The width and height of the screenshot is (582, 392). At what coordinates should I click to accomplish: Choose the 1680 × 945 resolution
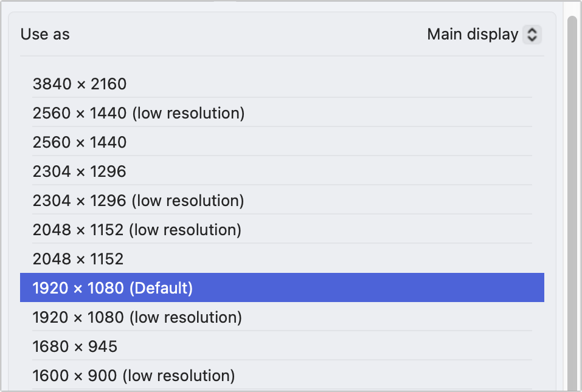pyautogui.click(x=75, y=346)
